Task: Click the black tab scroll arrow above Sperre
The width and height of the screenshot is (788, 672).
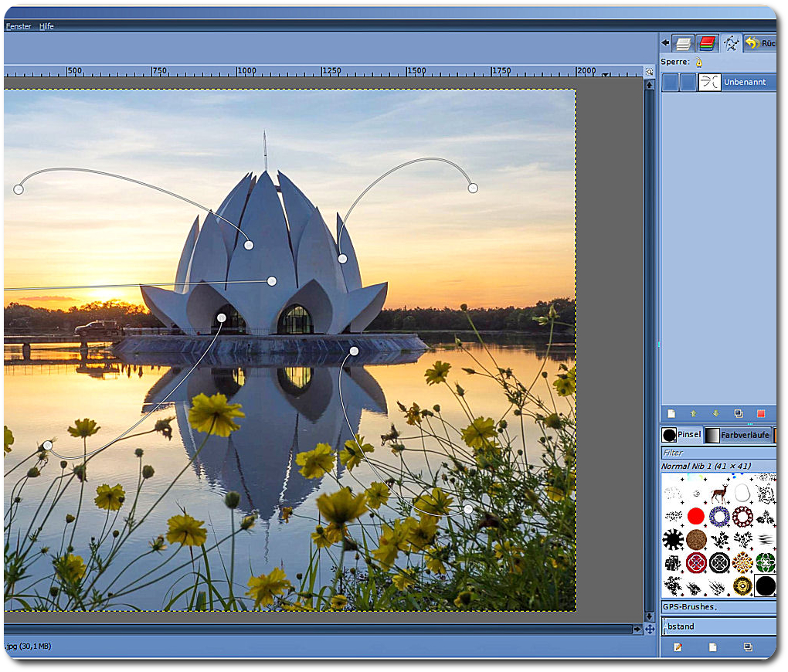Action: (665, 42)
